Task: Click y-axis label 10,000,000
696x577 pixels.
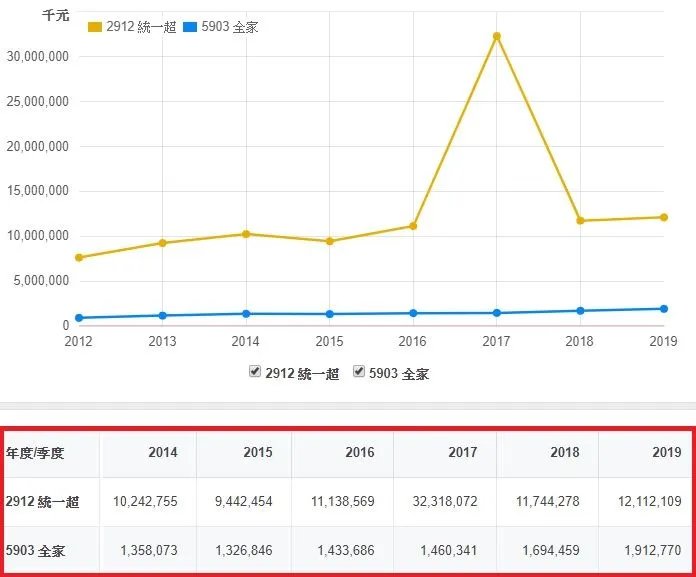Action: pyautogui.click(x=38, y=236)
